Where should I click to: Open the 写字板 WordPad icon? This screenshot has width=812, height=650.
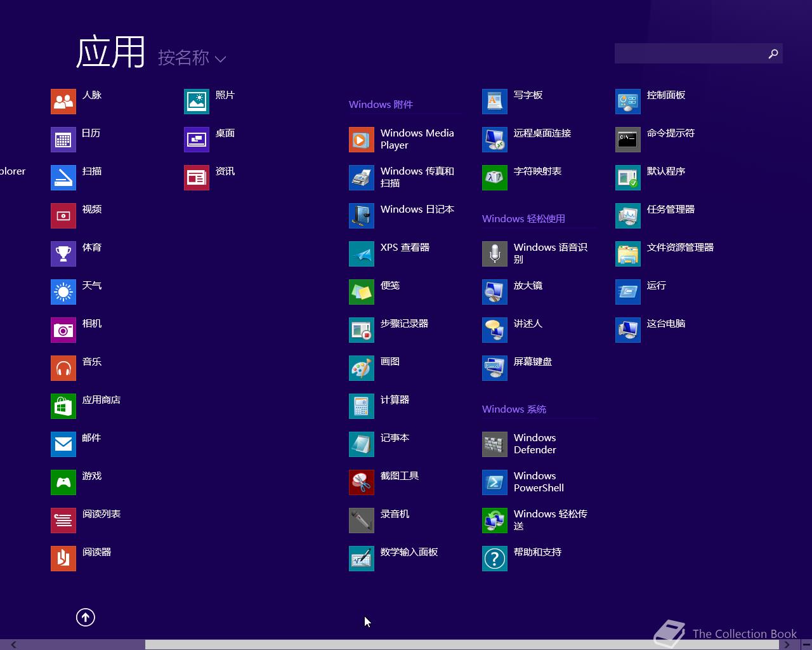point(495,102)
